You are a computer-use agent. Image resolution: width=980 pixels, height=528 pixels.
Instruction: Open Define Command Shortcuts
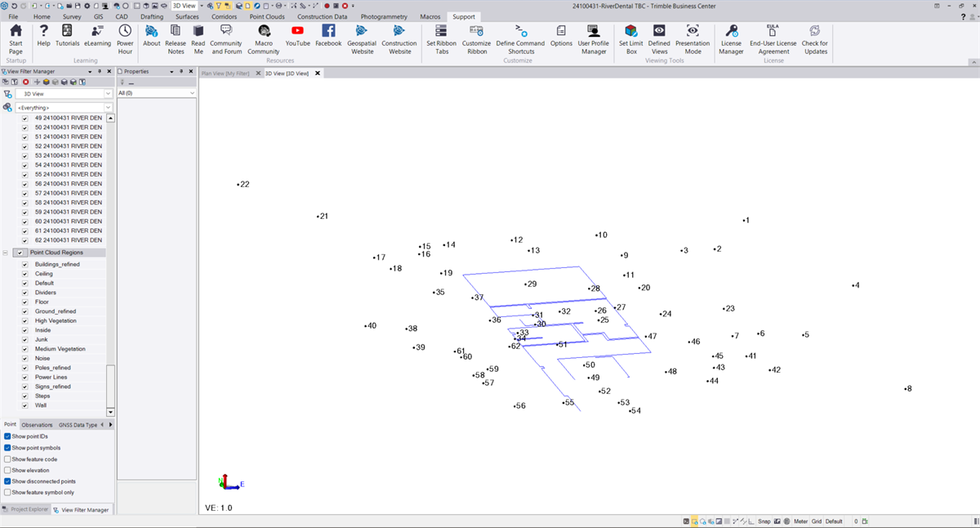click(520, 39)
